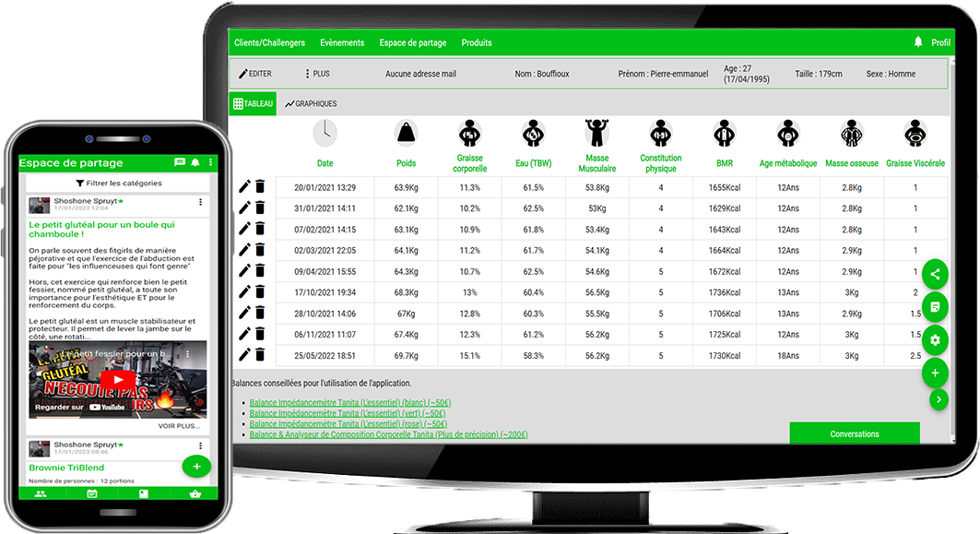Open the phone header's three-dot menu
The height and width of the screenshot is (534, 980).
[210, 162]
